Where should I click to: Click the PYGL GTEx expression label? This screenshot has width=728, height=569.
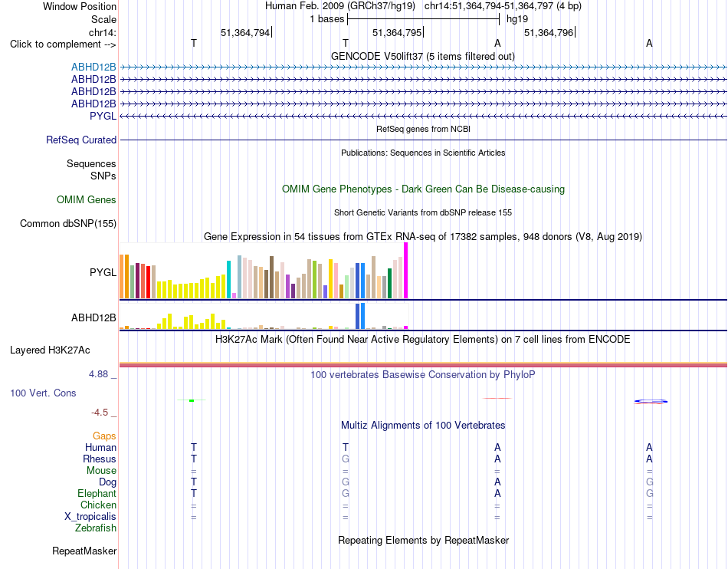103,272
